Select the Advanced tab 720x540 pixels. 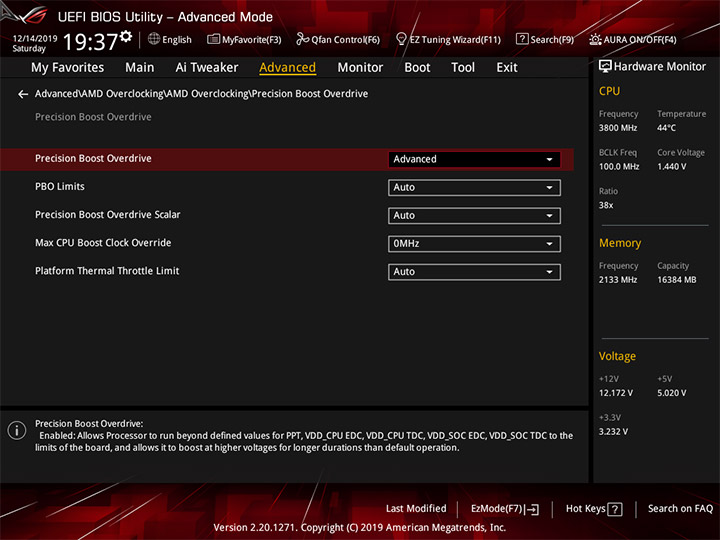(287, 68)
